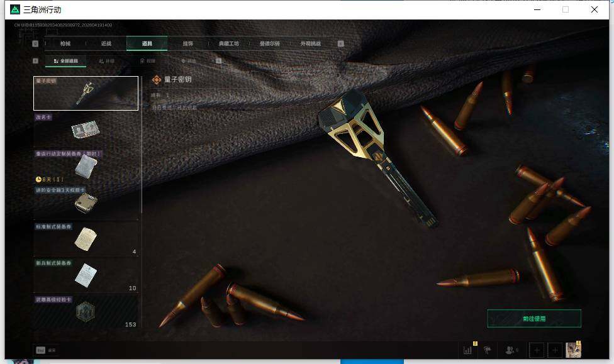Viewport: 614px width, 364px height.
Task: Click the second add teammate slot
Action: [555, 350]
